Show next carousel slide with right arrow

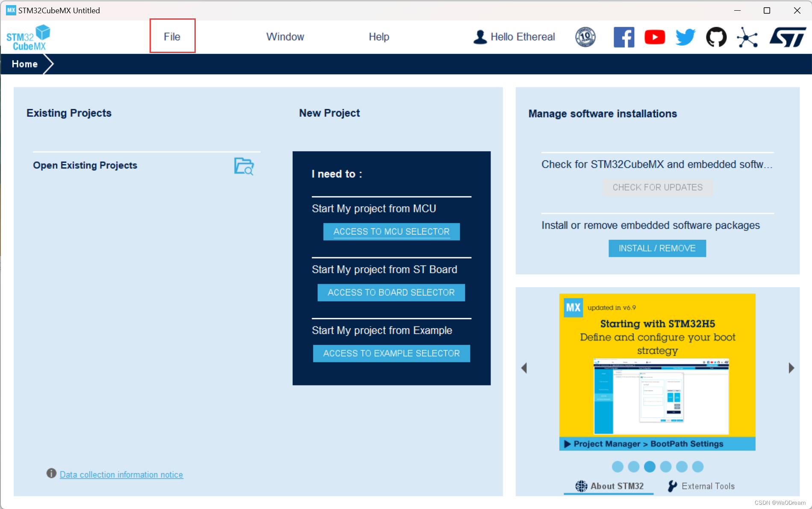point(791,368)
